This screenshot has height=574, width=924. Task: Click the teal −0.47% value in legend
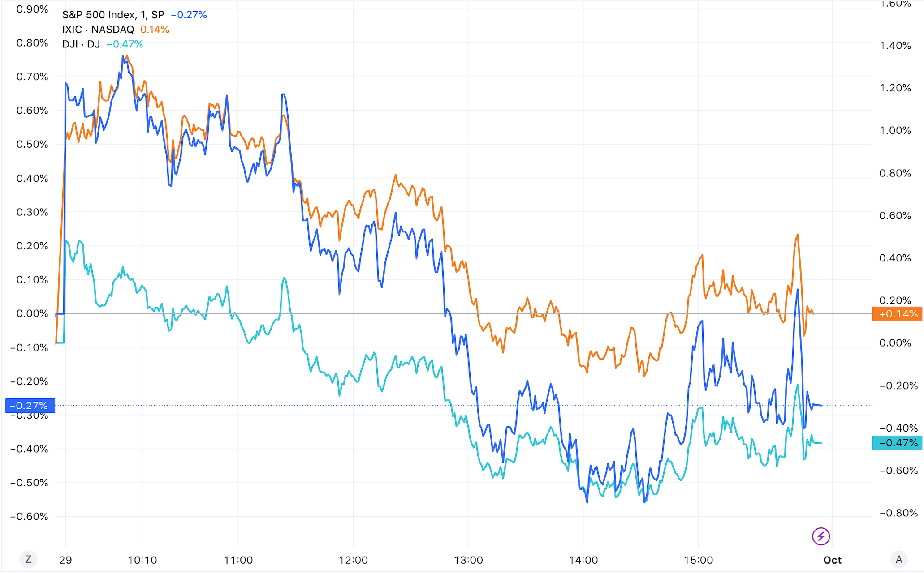point(125,44)
